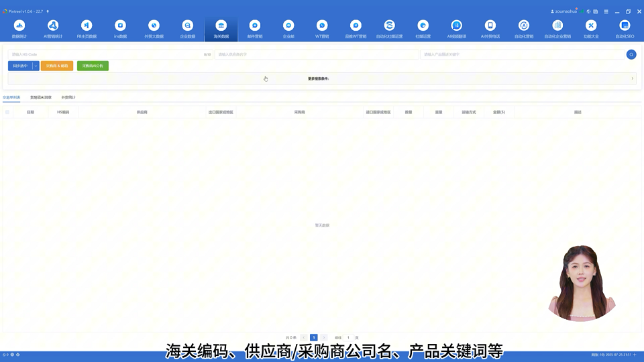Switch to the 交易单列表 tab

11,97
